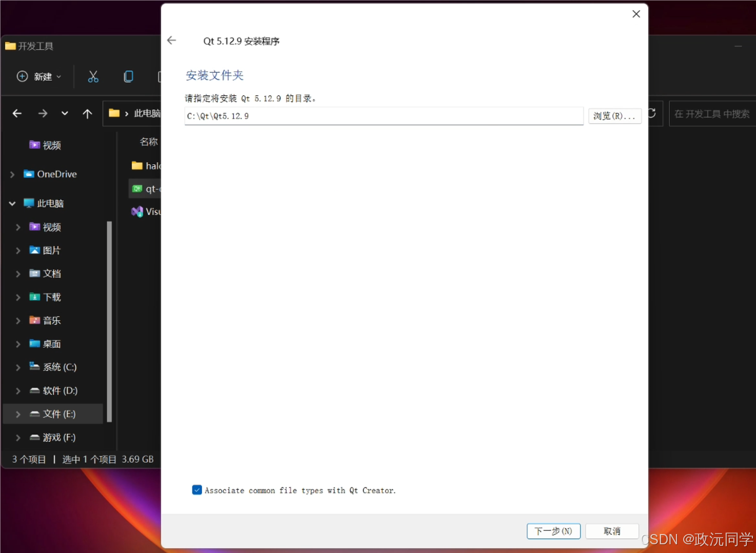756x553 pixels.
Task: Sort by the 名称 column header
Action: (x=149, y=142)
